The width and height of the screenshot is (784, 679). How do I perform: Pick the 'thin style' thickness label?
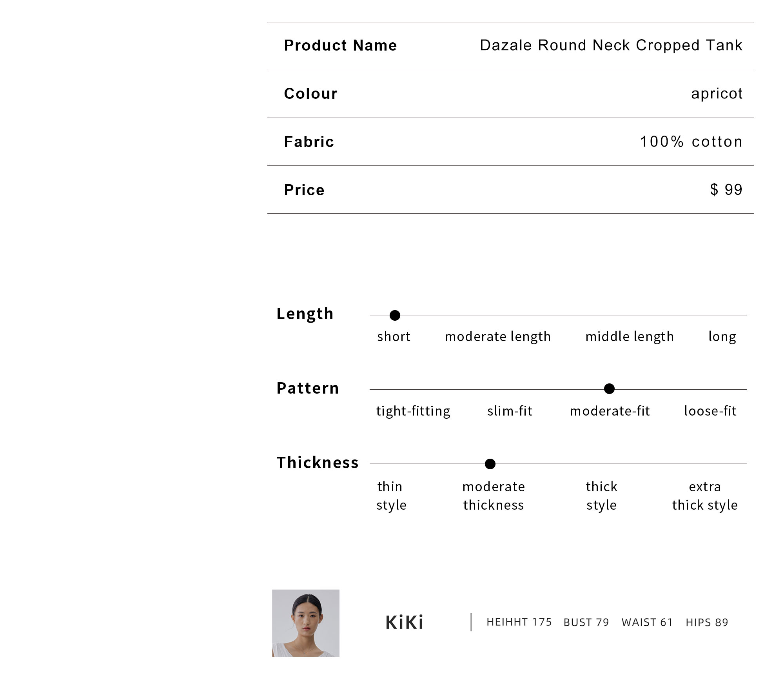coord(391,496)
